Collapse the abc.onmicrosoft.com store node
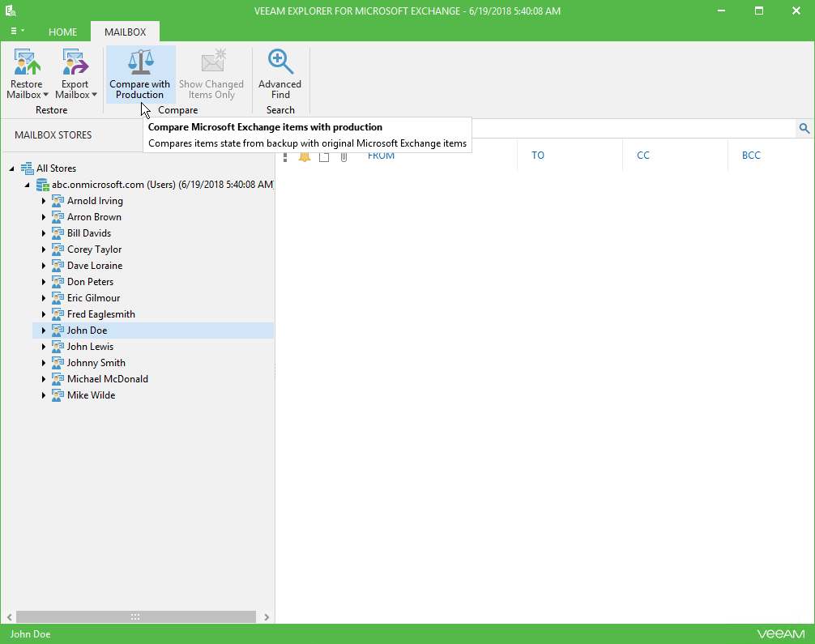The height and width of the screenshot is (644, 815). pyautogui.click(x=27, y=185)
